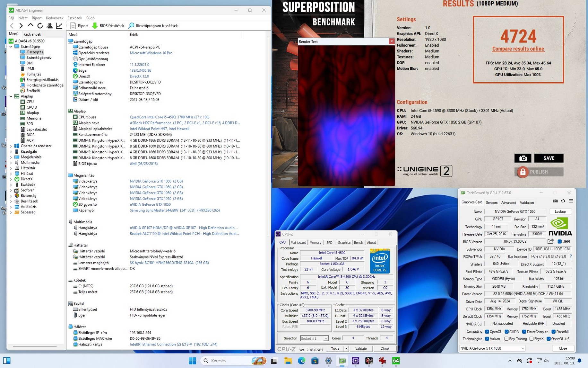588x368 pixels.
Task: Enable the Ray Tracing checkbox
Action: [x=506, y=339]
